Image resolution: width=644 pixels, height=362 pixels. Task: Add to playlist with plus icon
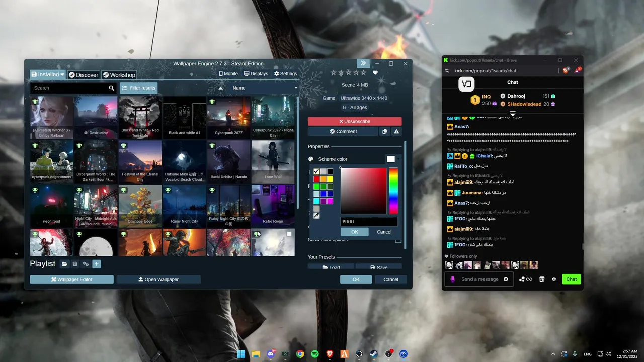pyautogui.click(x=97, y=264)
